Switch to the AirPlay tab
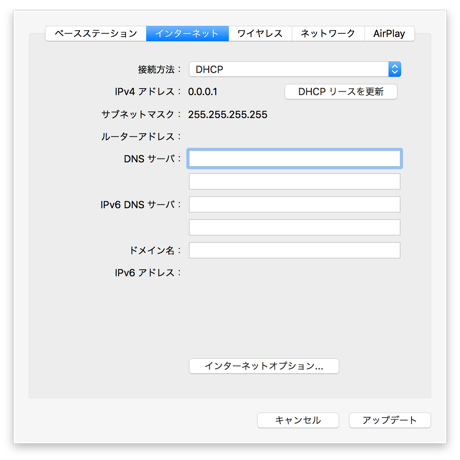The height and width of the screenshot is (460, 460). coord(389,34)
